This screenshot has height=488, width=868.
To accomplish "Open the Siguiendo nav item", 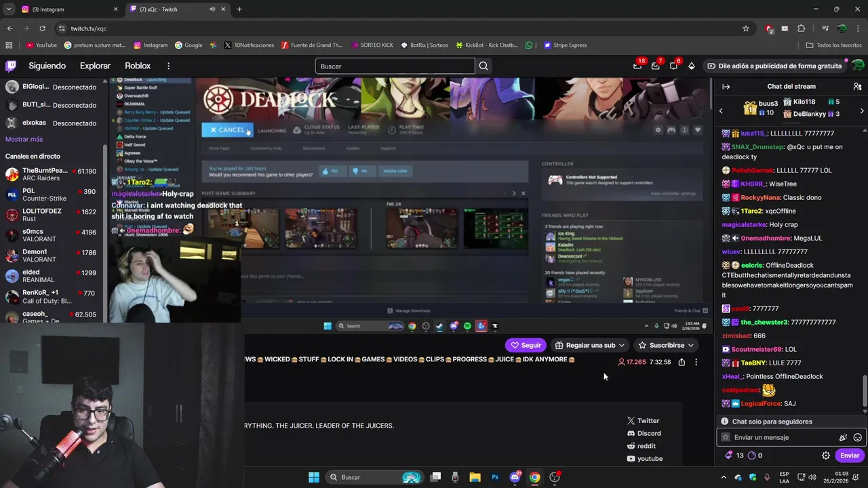I will click(47, 66).
